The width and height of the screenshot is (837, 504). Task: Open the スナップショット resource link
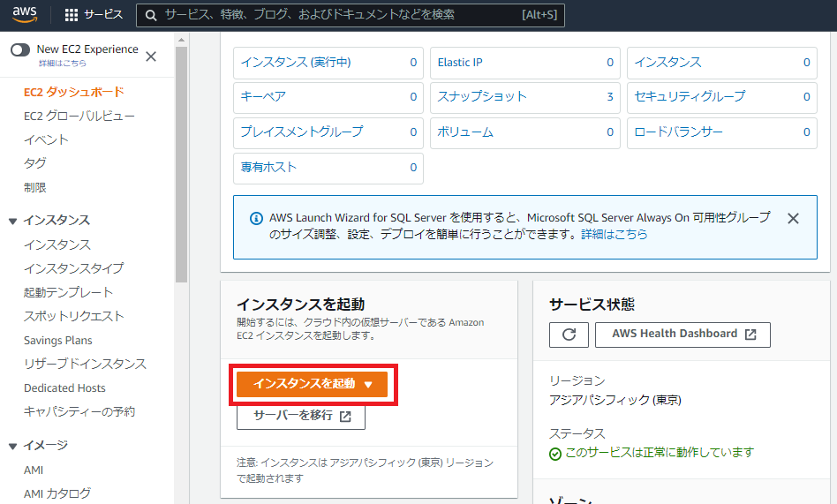click(482, 96)
